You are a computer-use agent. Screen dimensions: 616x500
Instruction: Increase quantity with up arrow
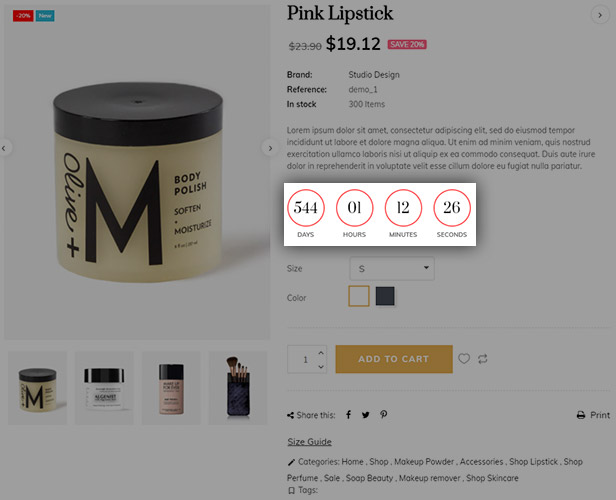[x=321, y=353]
